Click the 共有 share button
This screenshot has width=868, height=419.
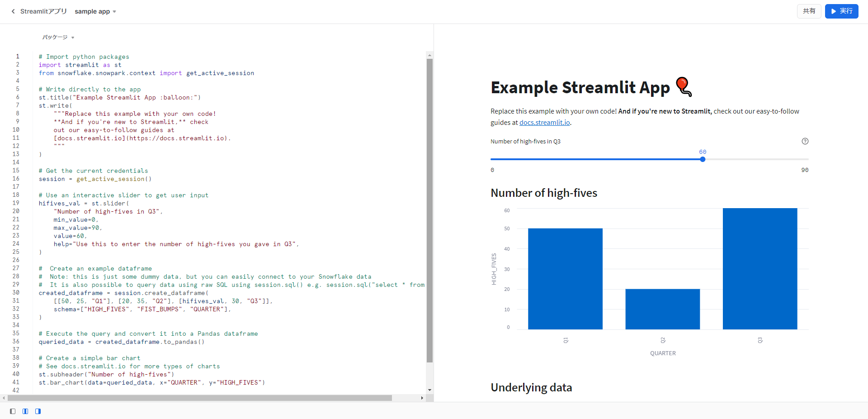click(809, 11)
